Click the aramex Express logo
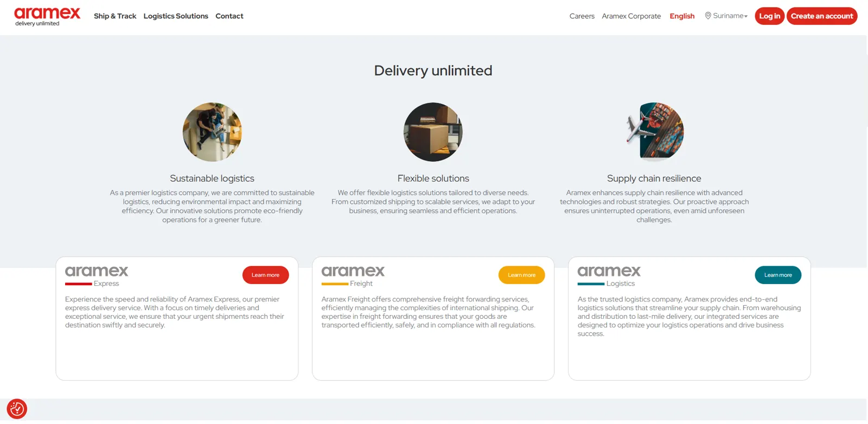 click(x=97, y=275)
